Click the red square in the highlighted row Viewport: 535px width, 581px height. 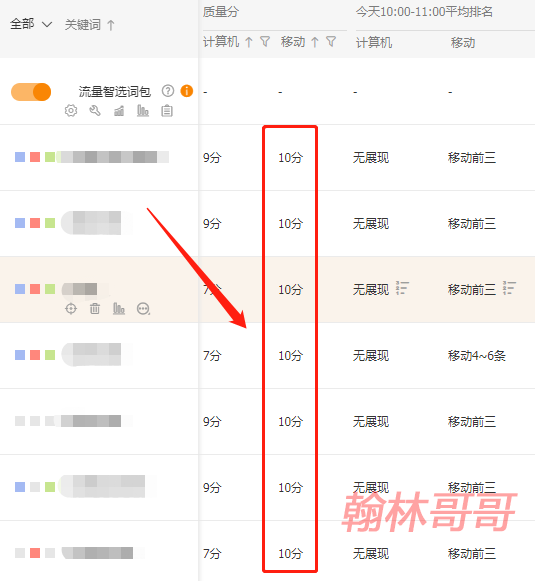35,289
